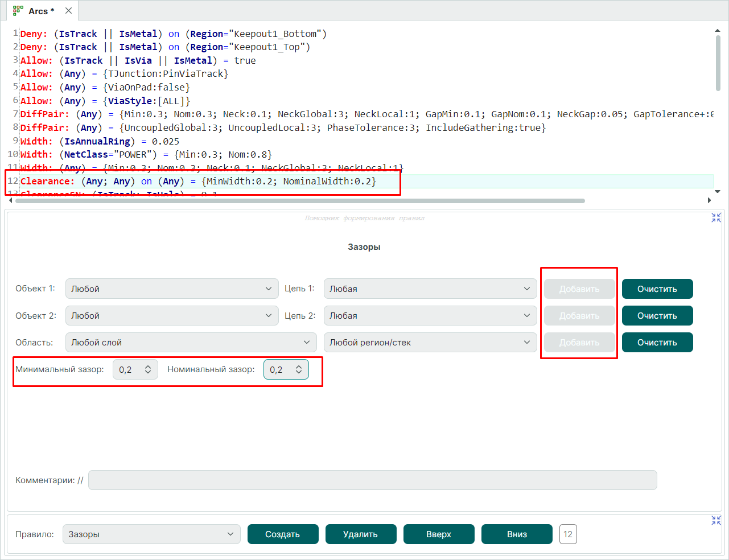Viewport: 729px width, 560px height.
Task: Click the Минимальный зазор stepper arrows
Action: coord(148,369)
